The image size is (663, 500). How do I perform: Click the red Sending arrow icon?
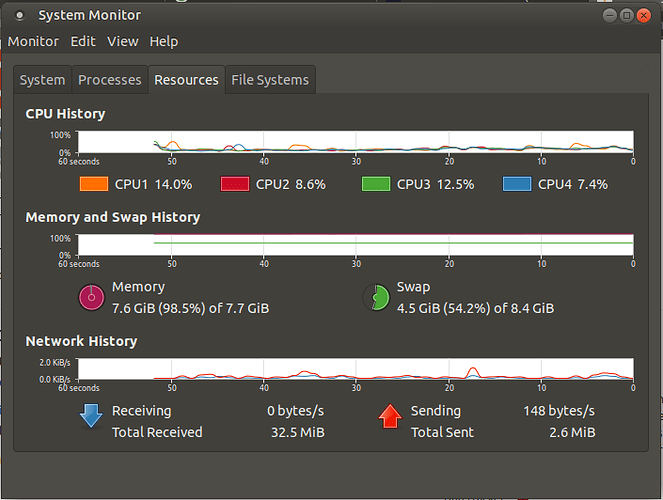[390, 416]
